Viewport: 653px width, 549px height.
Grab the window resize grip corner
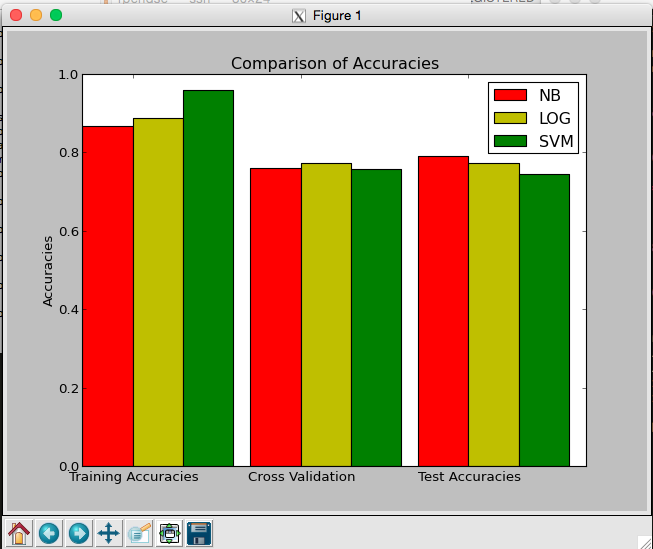point(645,542)
